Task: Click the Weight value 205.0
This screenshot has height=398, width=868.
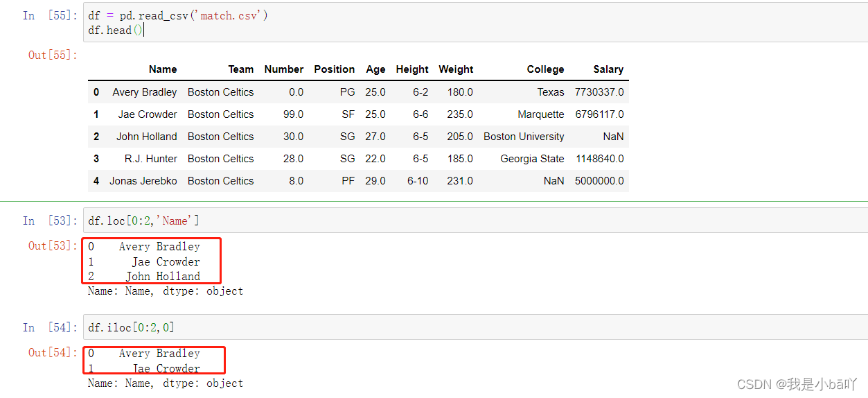Action: [x=460, y=137]
